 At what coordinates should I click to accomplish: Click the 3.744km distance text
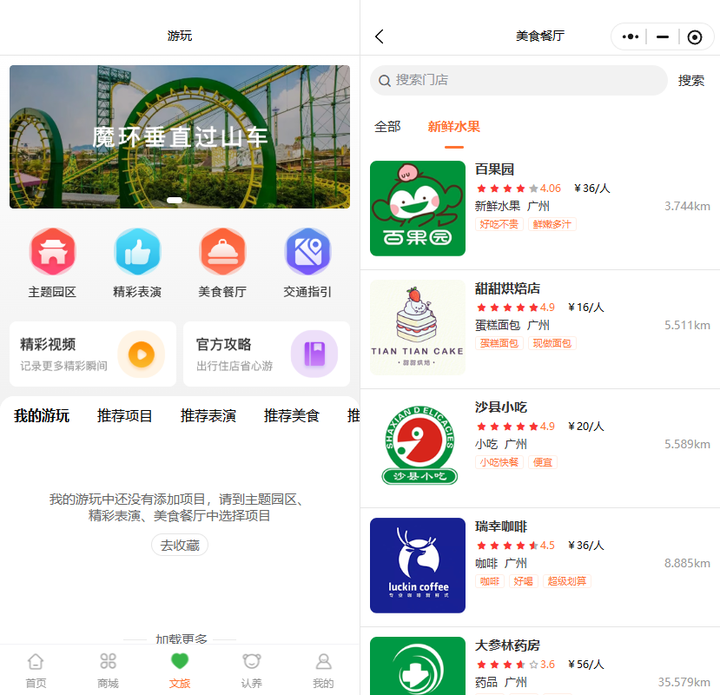pos(687,206)
